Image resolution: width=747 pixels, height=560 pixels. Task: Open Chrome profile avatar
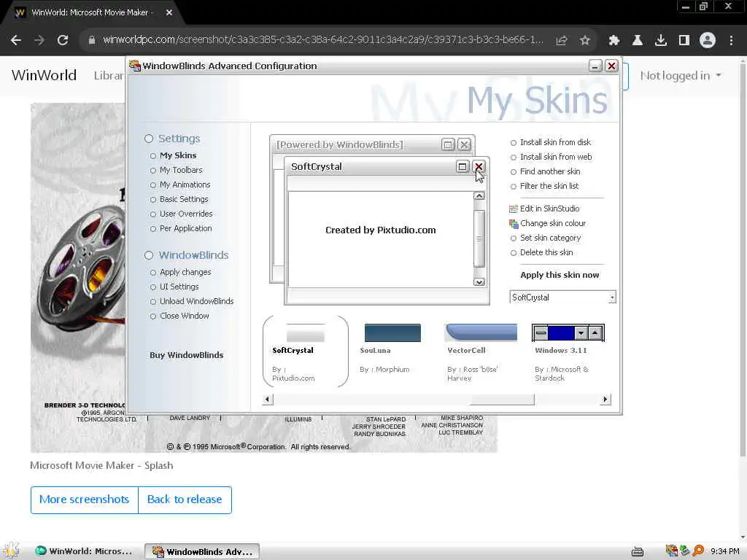tap(708, 41)
